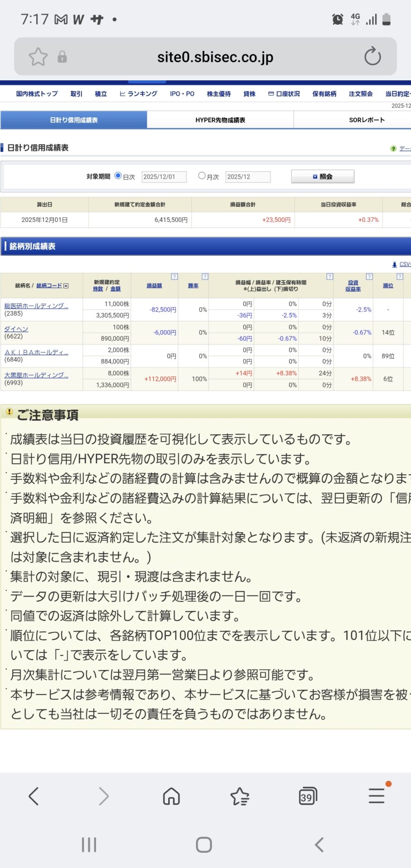
Task: Click help icon above 損益額 column
Action: (175, 277)
